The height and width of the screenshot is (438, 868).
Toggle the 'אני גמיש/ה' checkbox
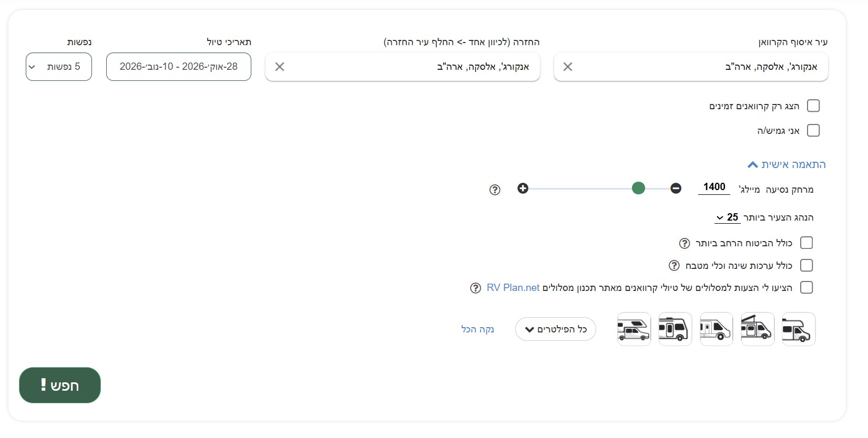click(813, 130)
